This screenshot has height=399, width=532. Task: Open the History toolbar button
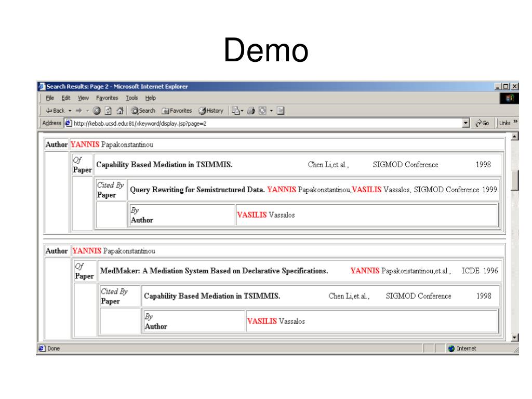[211, 111]
